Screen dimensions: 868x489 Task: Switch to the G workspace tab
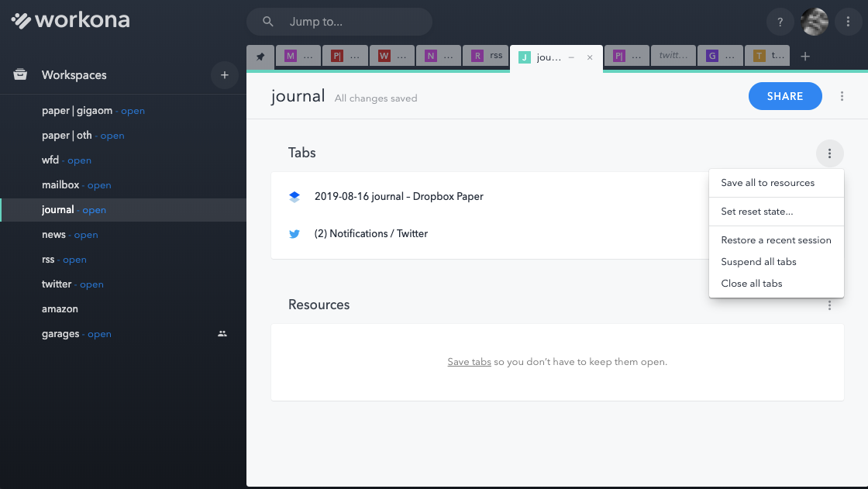coord(720,56)
